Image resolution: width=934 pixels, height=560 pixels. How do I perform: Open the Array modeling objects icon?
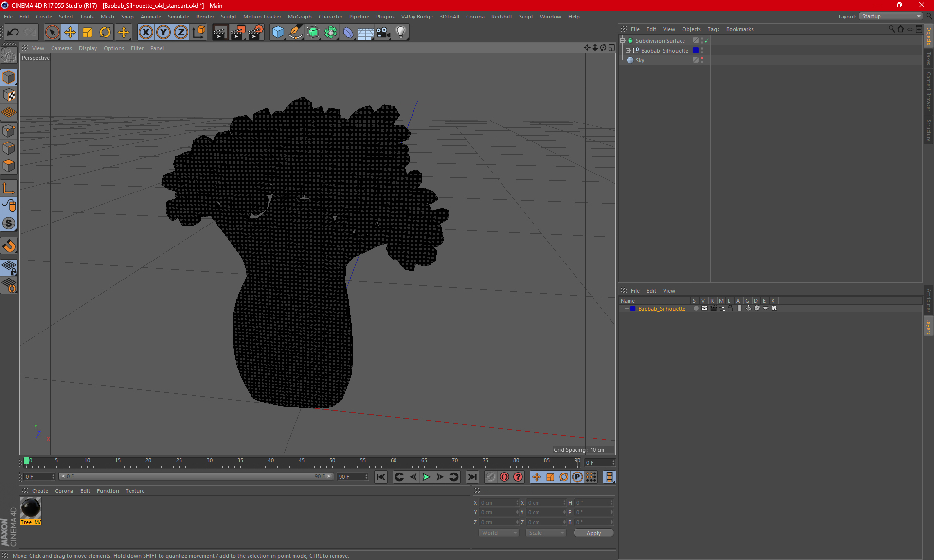331,32
